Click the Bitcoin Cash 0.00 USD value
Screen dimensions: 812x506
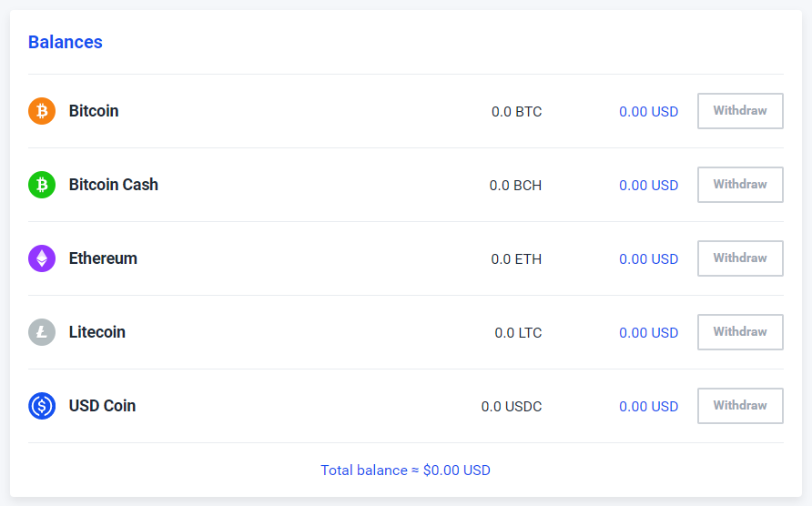648,186
